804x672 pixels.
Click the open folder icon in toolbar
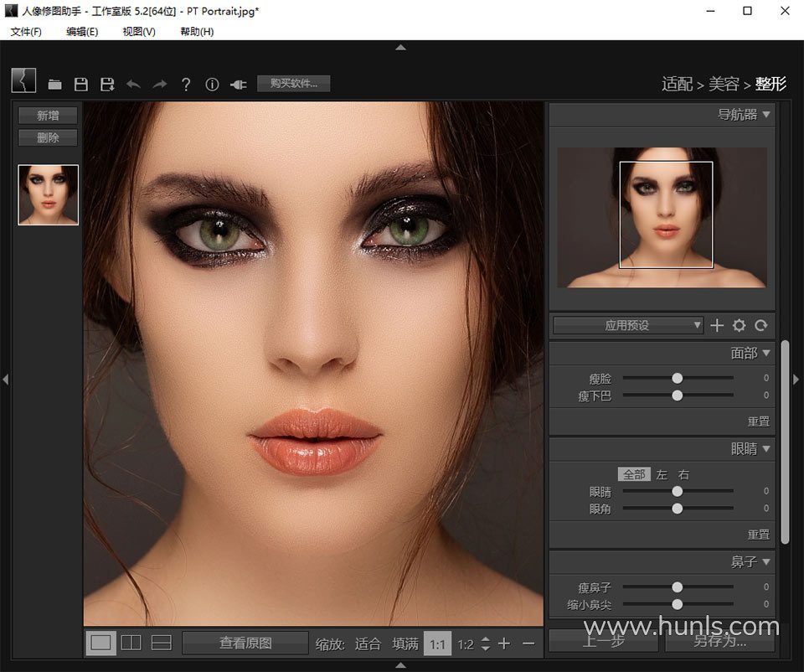tap(55, 84)
